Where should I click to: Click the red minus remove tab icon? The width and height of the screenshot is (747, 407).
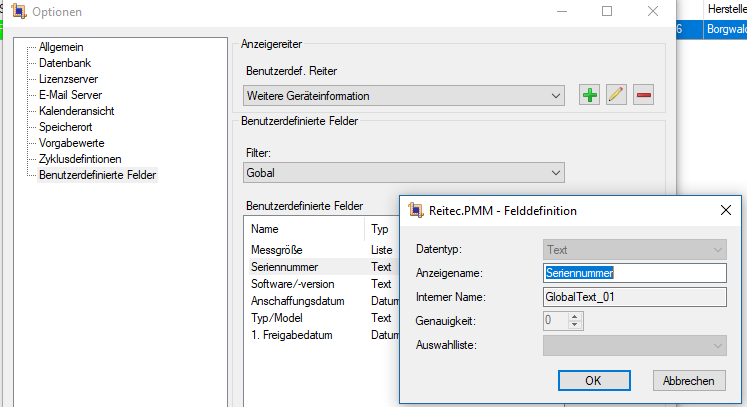643,95
